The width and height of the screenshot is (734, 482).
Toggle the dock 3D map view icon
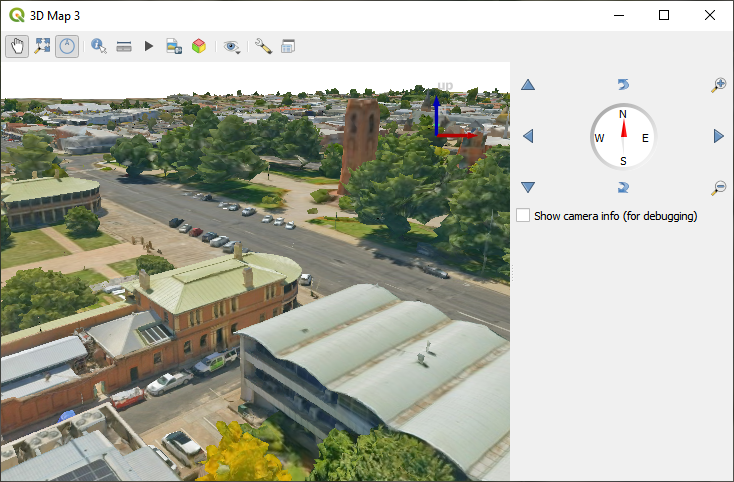pos(288,46)
